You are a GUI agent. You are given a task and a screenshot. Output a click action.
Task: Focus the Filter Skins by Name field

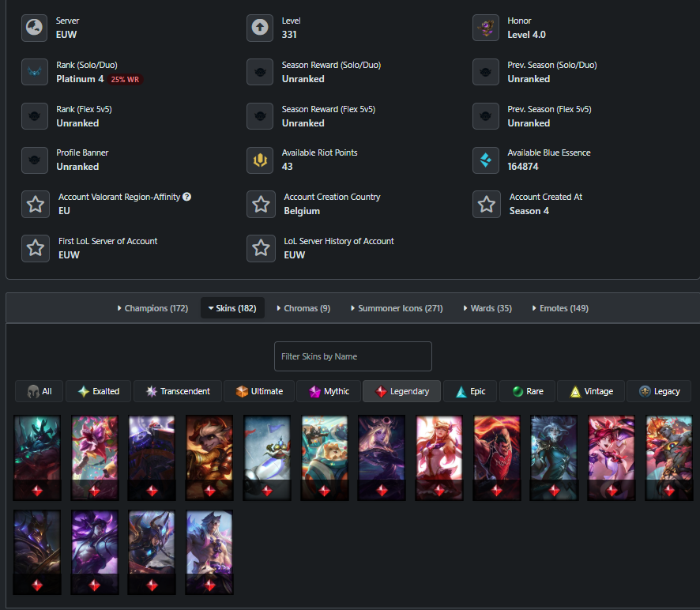pos(352,356)
